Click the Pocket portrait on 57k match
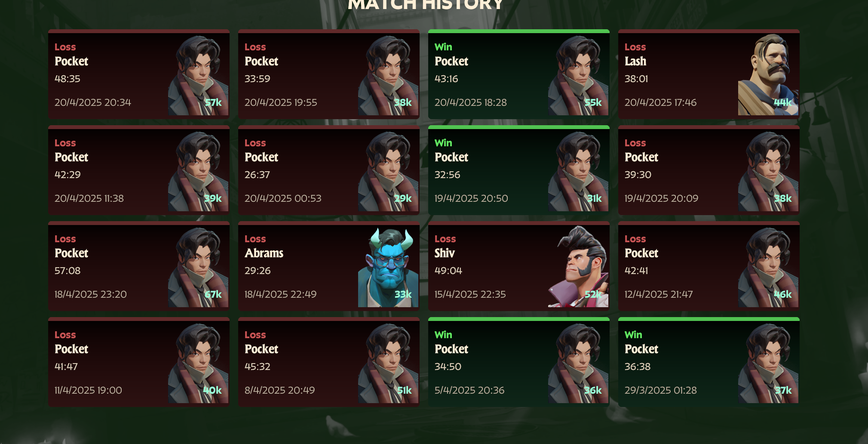Screen dimensions: 868x444 click(x=198, y=74)
